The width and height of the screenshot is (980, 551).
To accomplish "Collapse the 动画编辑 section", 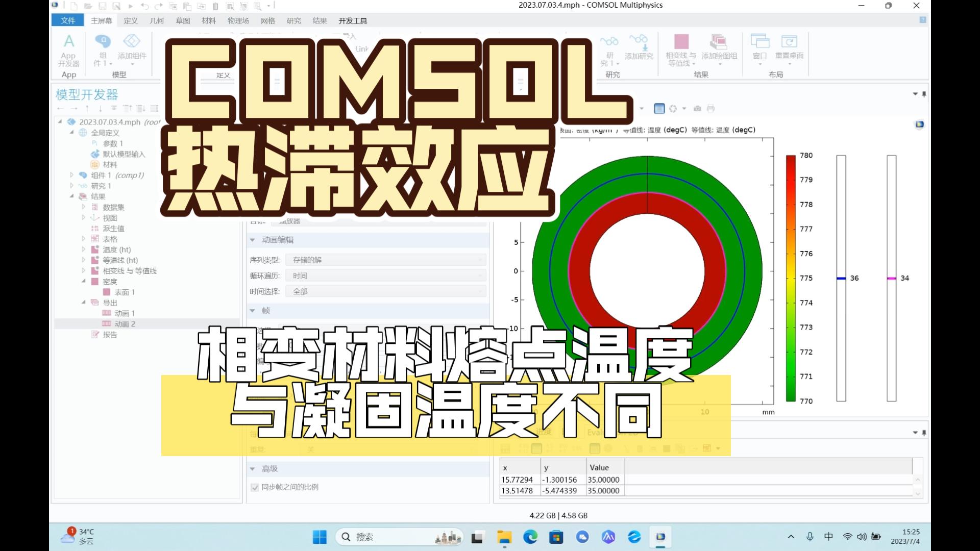I will pos(252,240).
